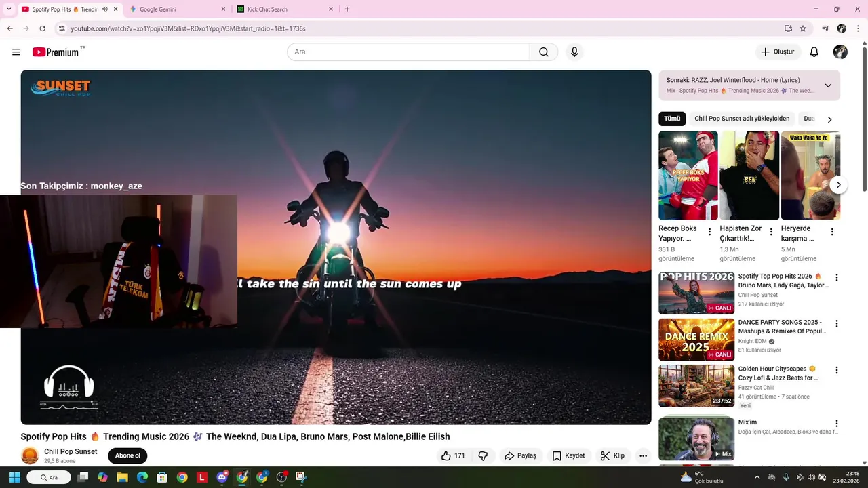Open Chrome media controls icon
868x488 pixels.
coord(825,28)
